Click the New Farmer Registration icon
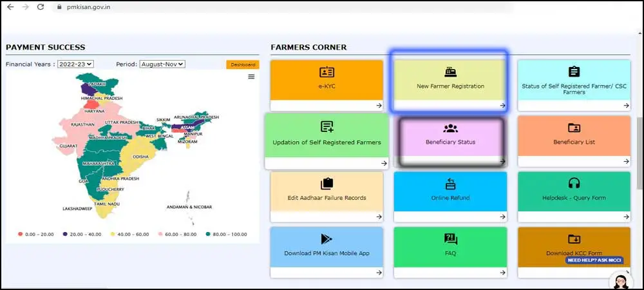 [x=450, y=72]
